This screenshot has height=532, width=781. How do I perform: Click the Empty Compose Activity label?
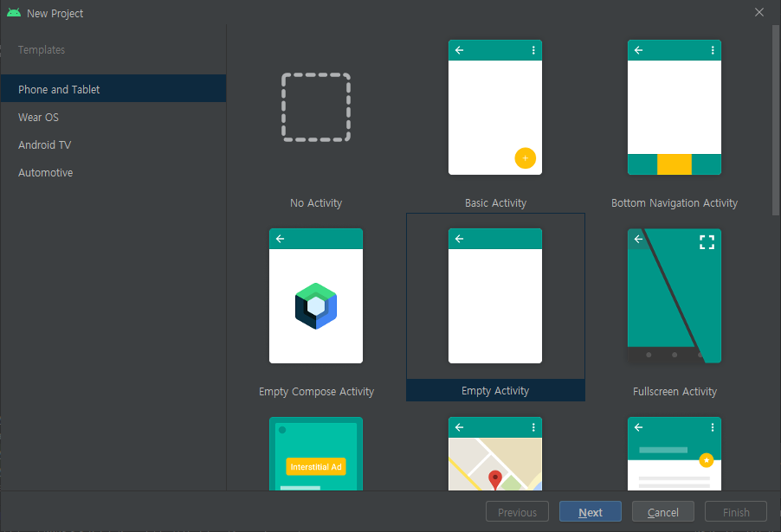(316, 392)
